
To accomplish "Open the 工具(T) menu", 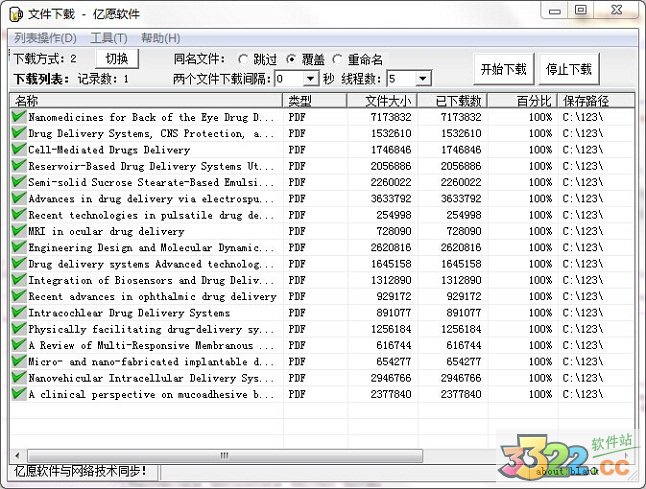I will point(109,38).
